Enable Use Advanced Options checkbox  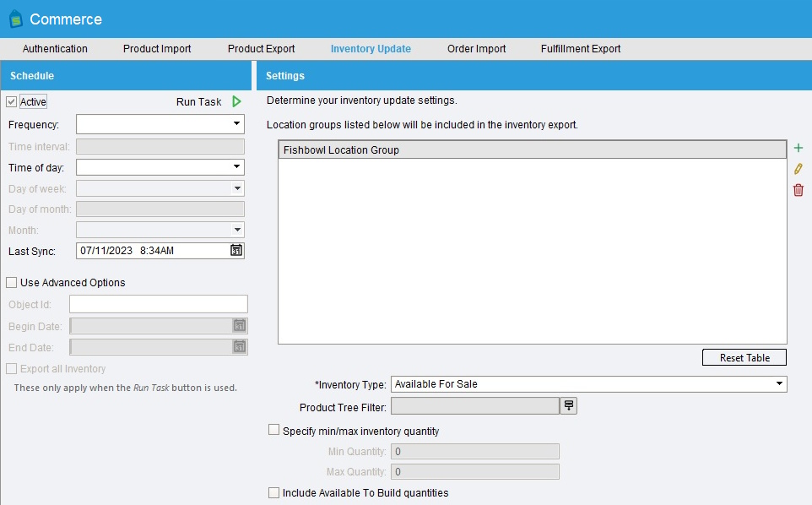coord(12,283)
